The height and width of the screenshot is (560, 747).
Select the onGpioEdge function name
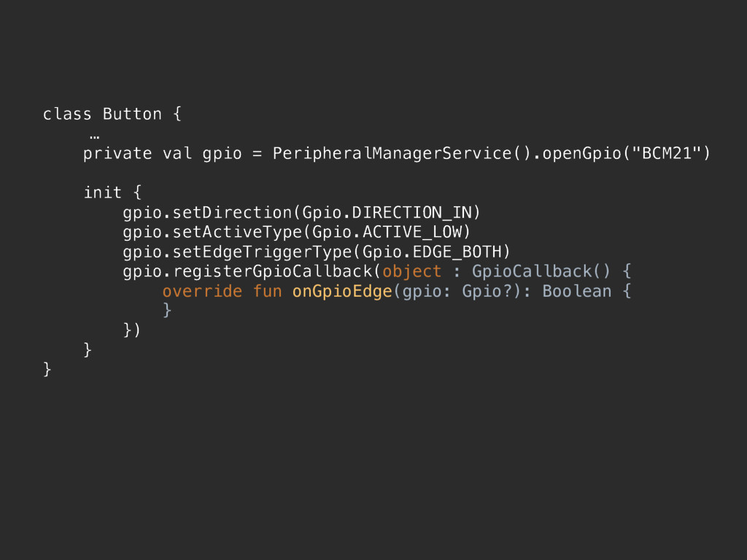pyautogui.click(x=342, y=292)
